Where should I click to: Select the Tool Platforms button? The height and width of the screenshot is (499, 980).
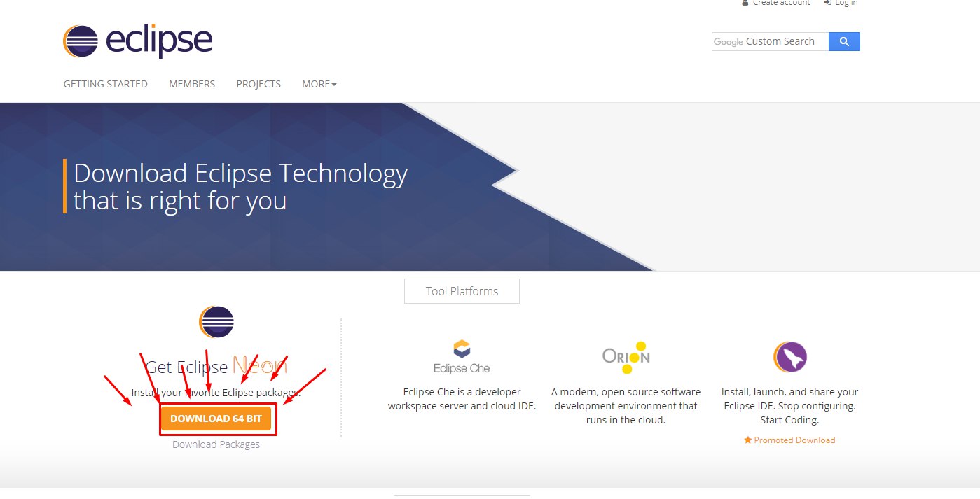click(462, 291)
